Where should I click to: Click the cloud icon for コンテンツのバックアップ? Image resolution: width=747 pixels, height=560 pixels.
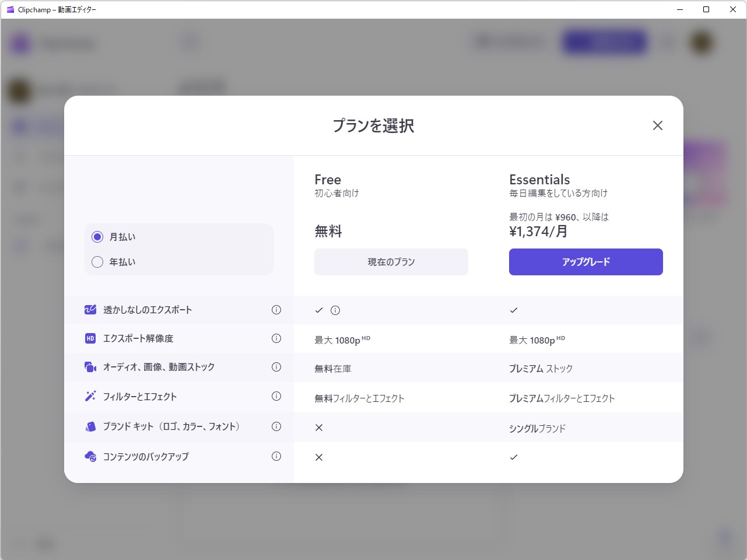[x=90, y=457]
